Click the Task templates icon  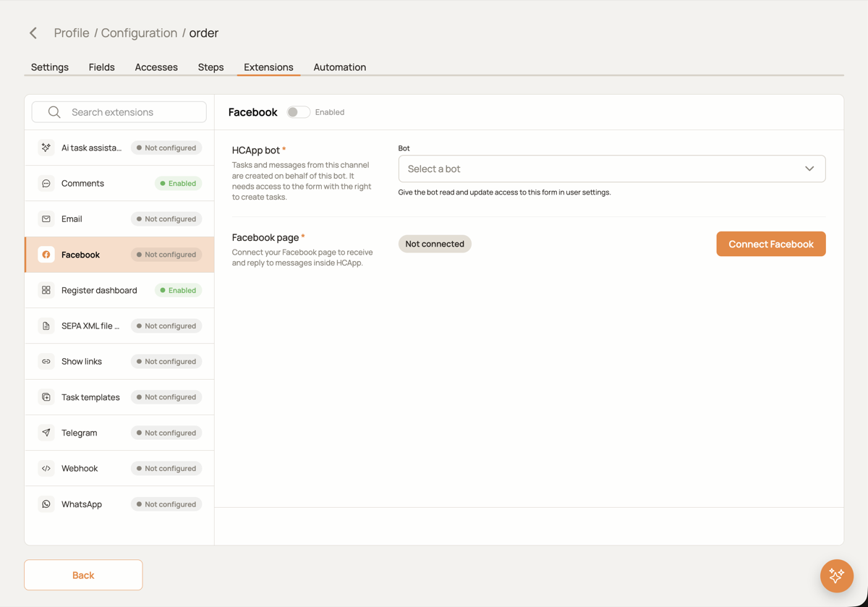click(x=46, y=397)
